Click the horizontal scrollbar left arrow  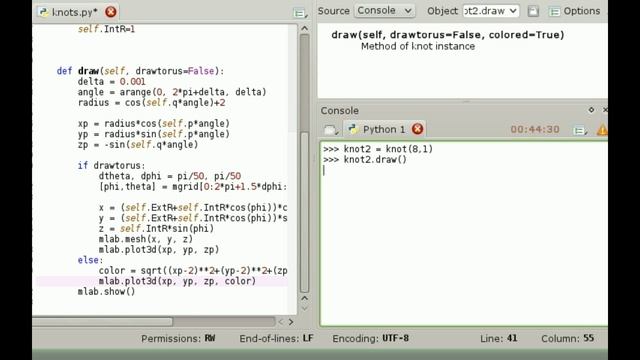(x=281, y=322)
